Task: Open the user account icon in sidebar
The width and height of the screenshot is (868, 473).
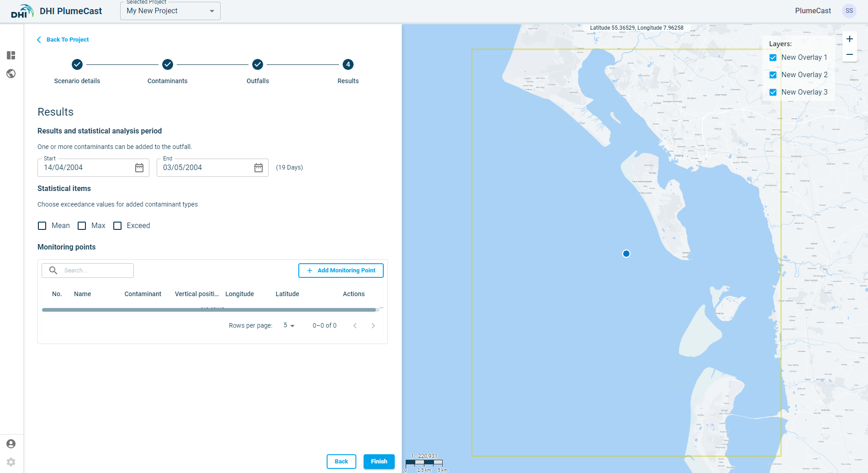Action: (11, 444)
